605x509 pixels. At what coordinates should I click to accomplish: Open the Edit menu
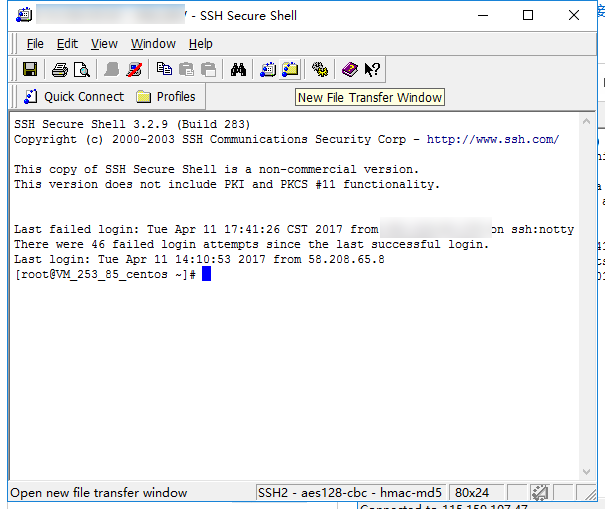[67, 44]
